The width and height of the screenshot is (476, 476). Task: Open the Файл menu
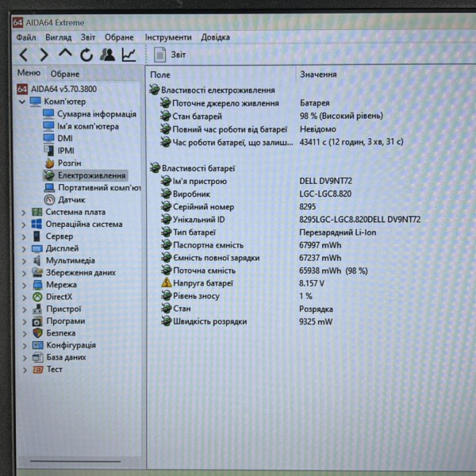click(26, 37)
